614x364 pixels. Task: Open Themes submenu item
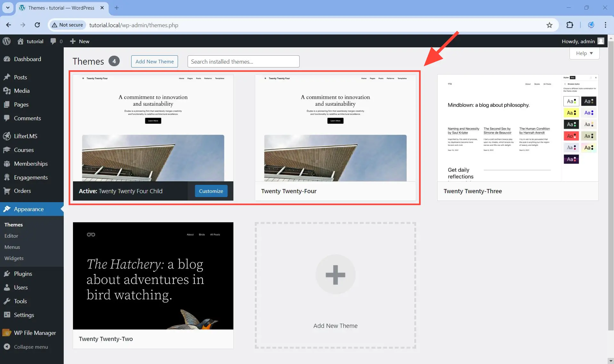pos(13,225)
